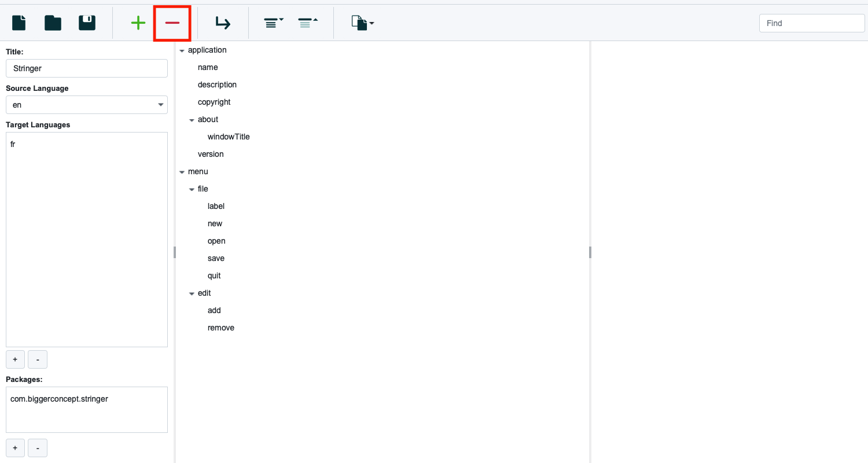Image resolution: width=868 pixels, height=463 pixels.
Task: Select the file tree item
Action: click(x=203, y=189)
